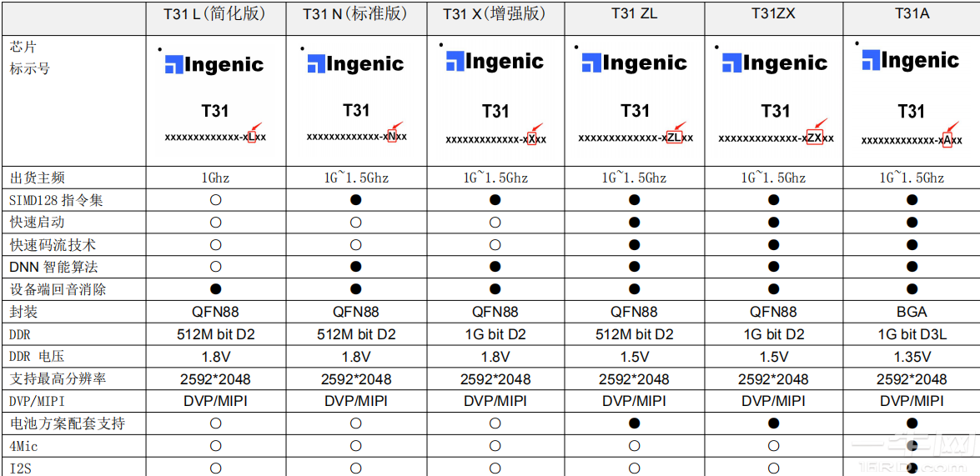Select the Ingenic logo in T31A column
The image size is (980, 476).
pos(911,61)
